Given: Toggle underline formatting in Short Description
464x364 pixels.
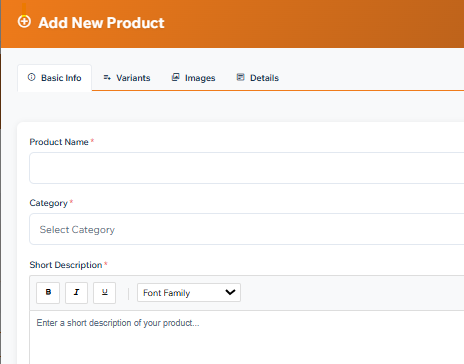Looking at the screenshot, I should pyautogui.click(x=104, y=293).
